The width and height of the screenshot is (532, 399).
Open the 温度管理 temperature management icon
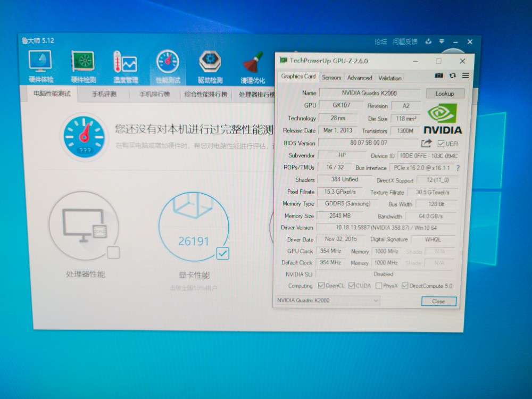coord(125,66)
